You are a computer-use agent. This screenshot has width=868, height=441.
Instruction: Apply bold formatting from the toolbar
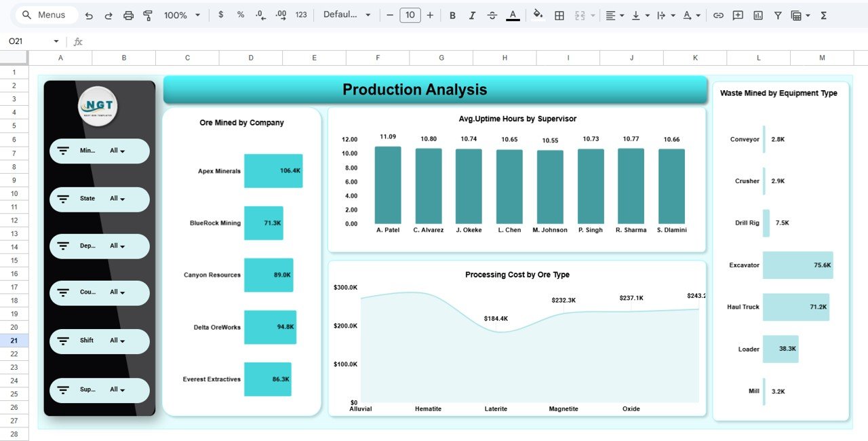(x=452, y=15)
